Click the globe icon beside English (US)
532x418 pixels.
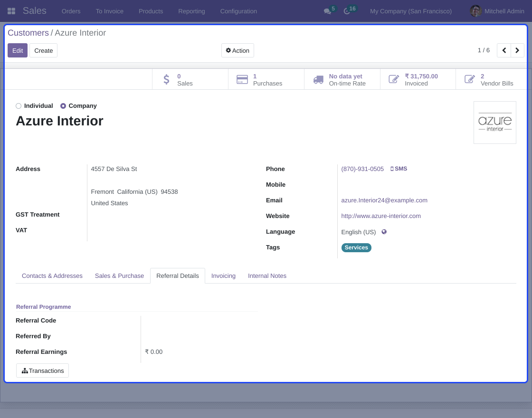pyautogui.click(x=384, y=232)
